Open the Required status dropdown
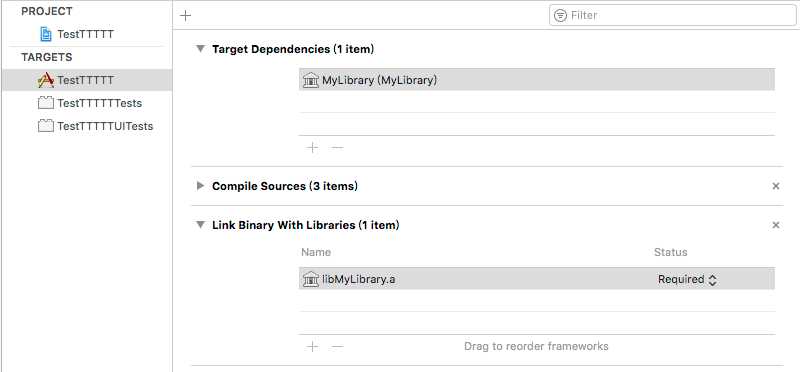Screen dimensions: 800x372 [687, 279]
